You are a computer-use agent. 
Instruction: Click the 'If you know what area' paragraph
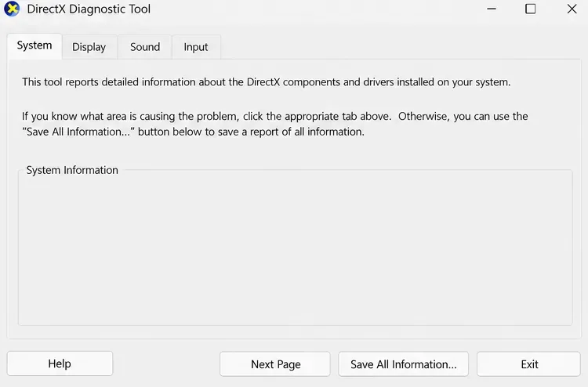click(275, 124)
